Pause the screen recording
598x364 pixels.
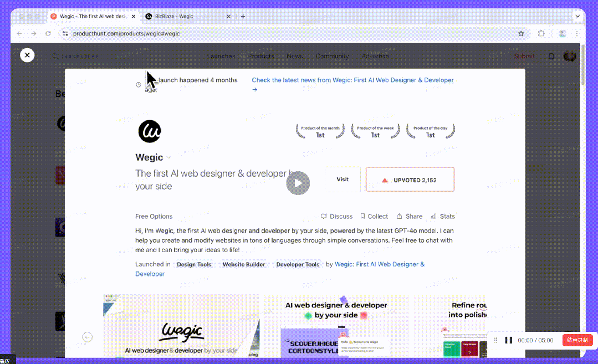508,340
